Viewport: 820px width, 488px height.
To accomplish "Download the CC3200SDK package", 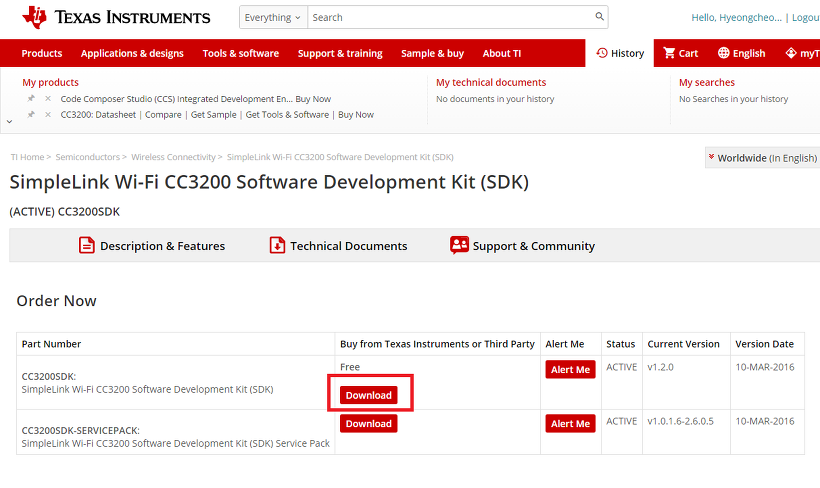I will [369, 395].
